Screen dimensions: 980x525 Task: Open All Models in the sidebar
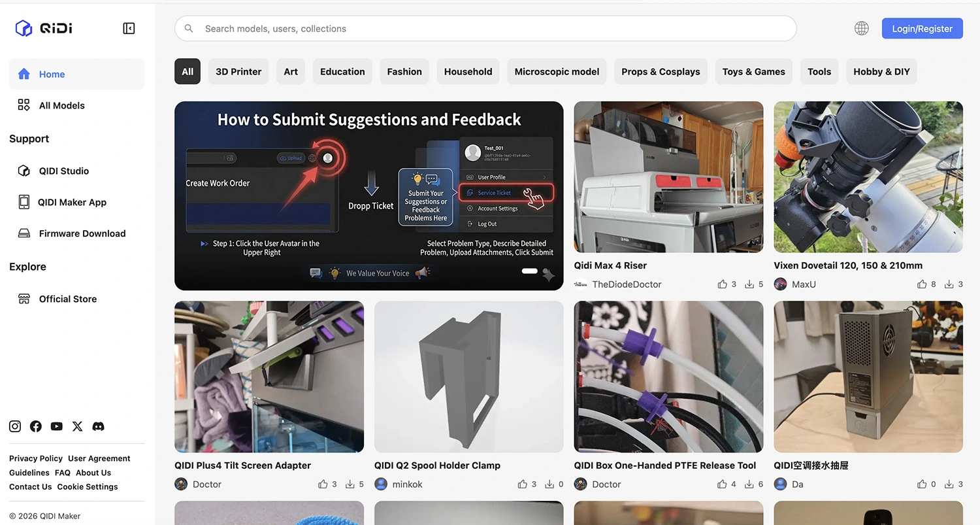click(x=77, y=105)
